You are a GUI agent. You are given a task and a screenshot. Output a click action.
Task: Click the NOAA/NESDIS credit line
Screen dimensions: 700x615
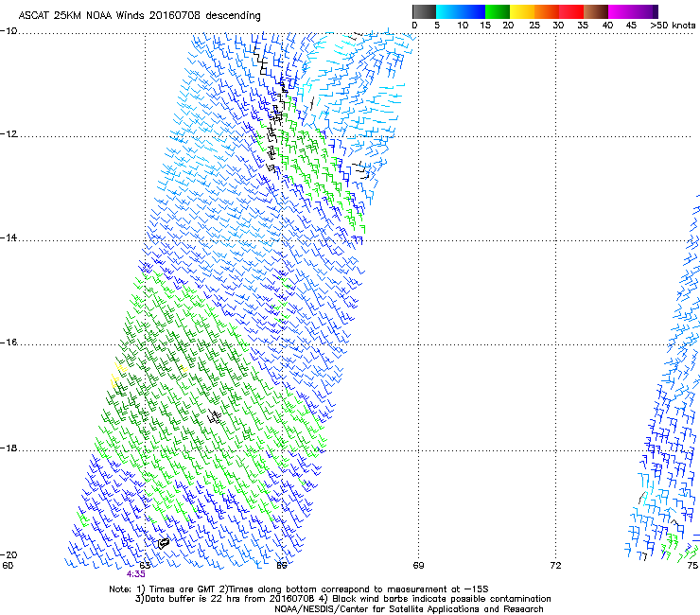pyautogui.click(x=409, y=609)
